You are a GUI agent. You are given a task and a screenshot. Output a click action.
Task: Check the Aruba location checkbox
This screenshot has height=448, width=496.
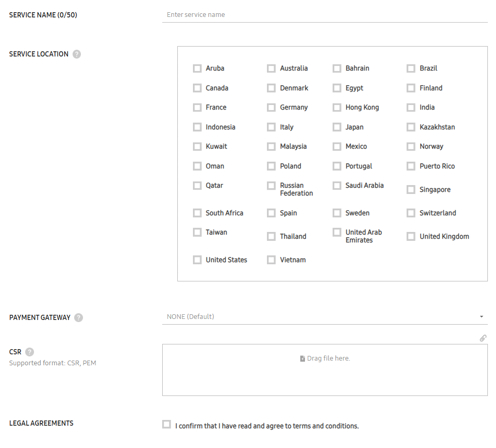tap(197, 68)
